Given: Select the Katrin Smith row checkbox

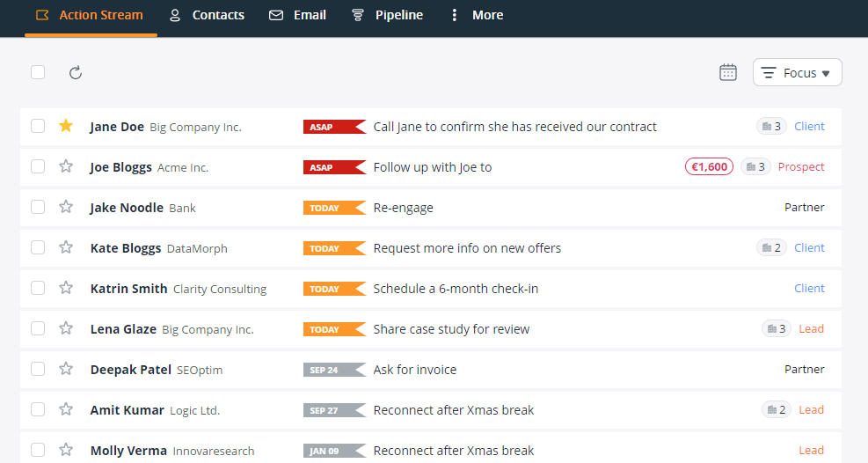Looking at the screenshot, I should tap(38, 288).
